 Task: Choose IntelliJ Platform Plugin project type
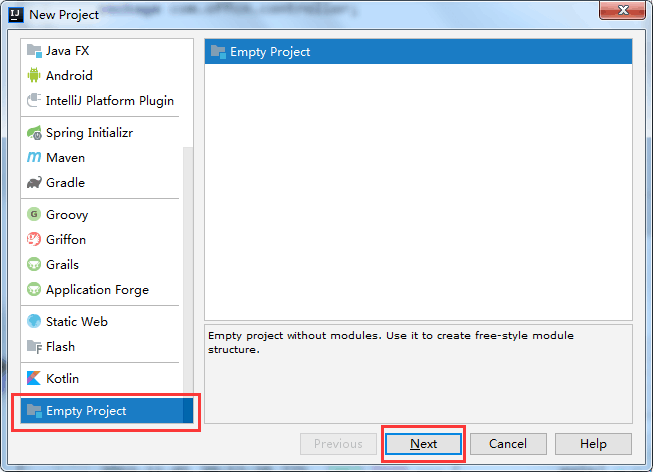pos(102,100)
